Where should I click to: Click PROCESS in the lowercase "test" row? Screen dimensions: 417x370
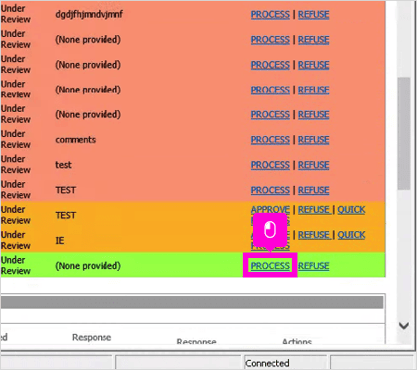click(270, 165)
